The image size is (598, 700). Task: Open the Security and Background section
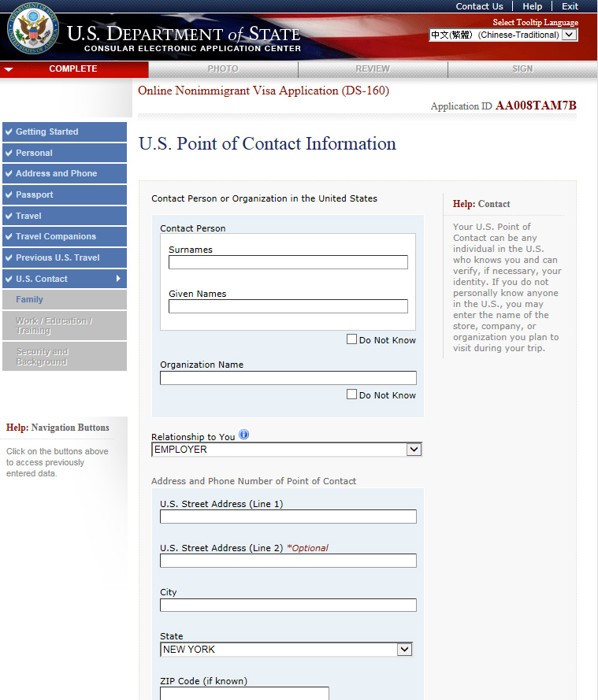pyautogui.click(x=65, y=356)
